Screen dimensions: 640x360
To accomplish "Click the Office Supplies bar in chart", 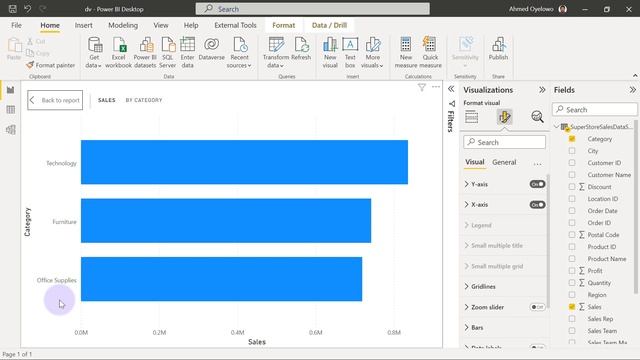I will (222, 279).
